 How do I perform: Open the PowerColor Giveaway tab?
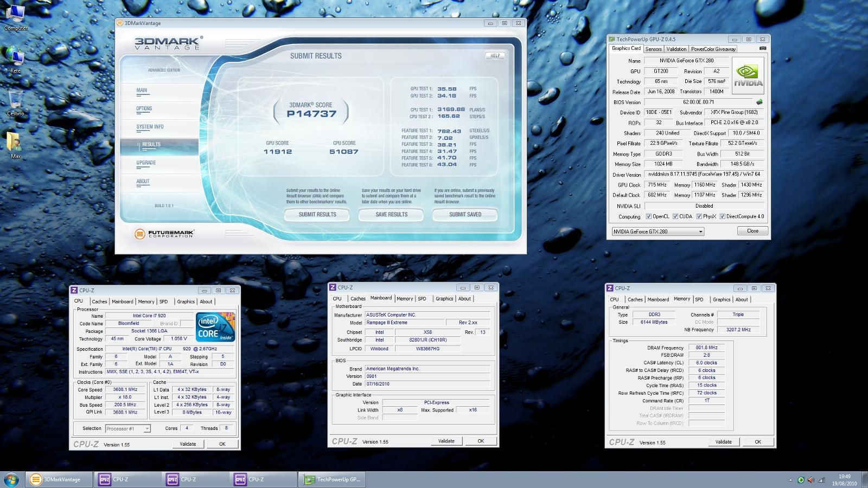pyautogui.click(x=713, y=49)
